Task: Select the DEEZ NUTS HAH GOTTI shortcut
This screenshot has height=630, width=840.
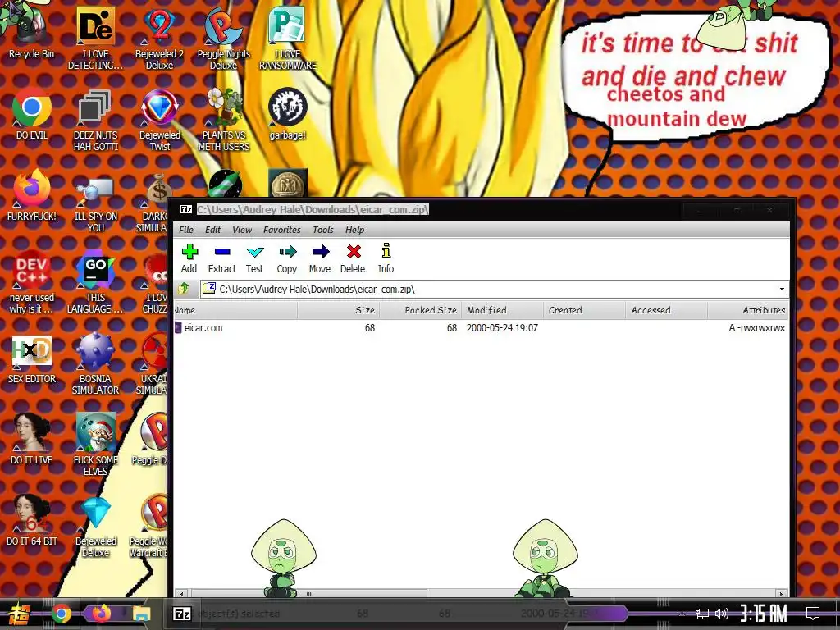Action: (x=95, y=120)
